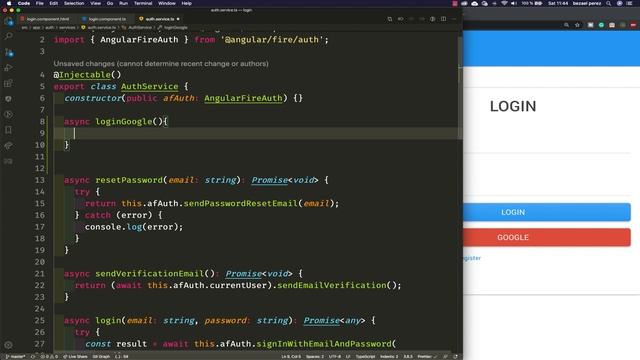Click the 'Unsaved changes' code lens text
The height and width of the screenshot is (360, 640).
(x=161, y=64)
